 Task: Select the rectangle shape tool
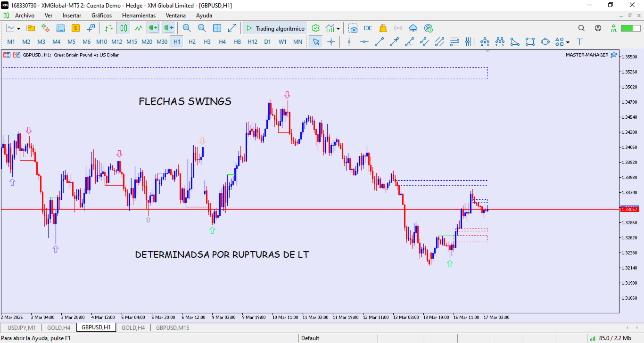coord(530,42)
